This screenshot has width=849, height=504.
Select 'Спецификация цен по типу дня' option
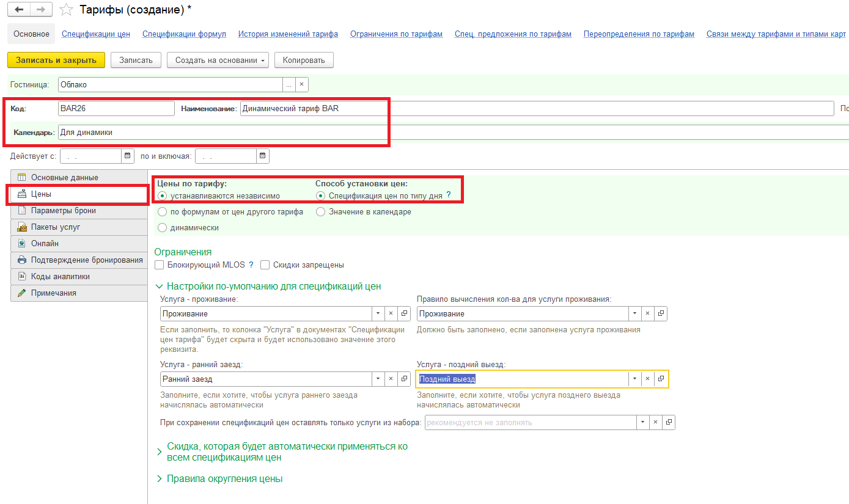pyautogui.click(x=320, y=196)
